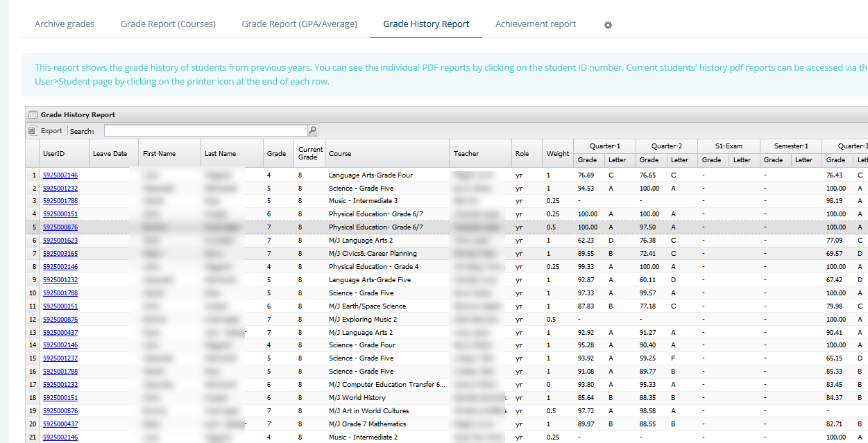Click the magnifier icon in the search box
Viewport: 868px width, 443px height.
click(x=312, y=130)
